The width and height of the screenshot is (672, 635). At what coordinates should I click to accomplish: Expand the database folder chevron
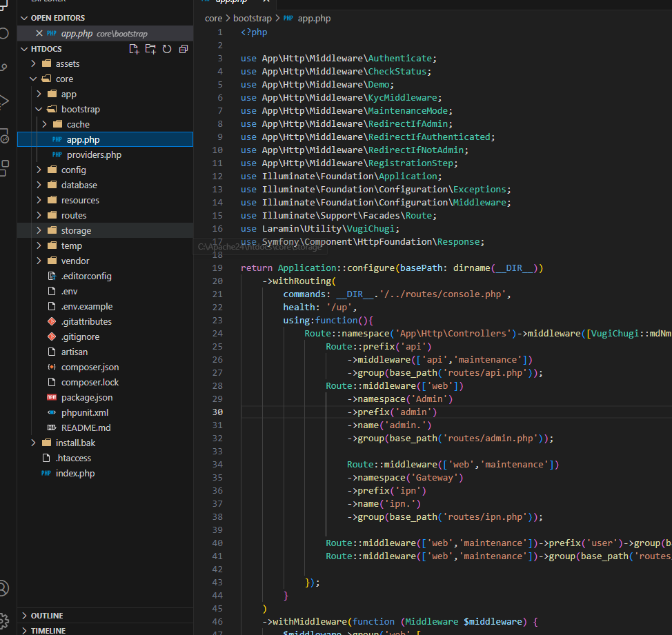coord(39,185)
